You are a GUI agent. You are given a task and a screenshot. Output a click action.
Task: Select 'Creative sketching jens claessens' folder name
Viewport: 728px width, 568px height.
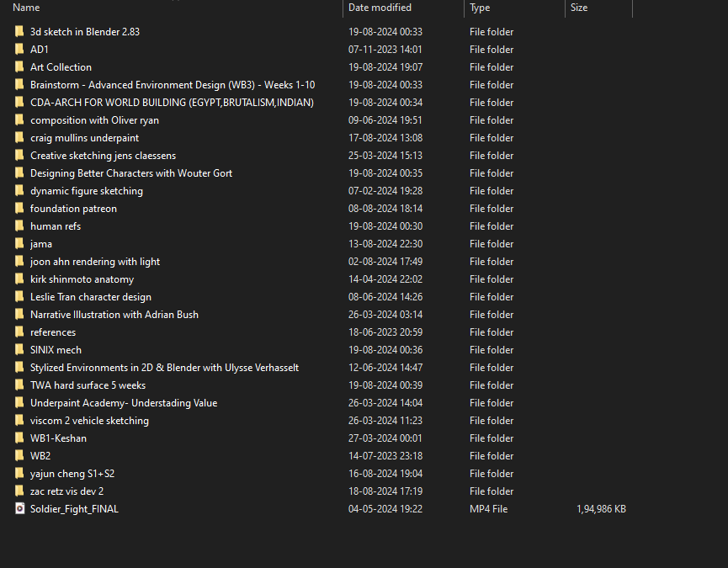click(x=103, y=156)
